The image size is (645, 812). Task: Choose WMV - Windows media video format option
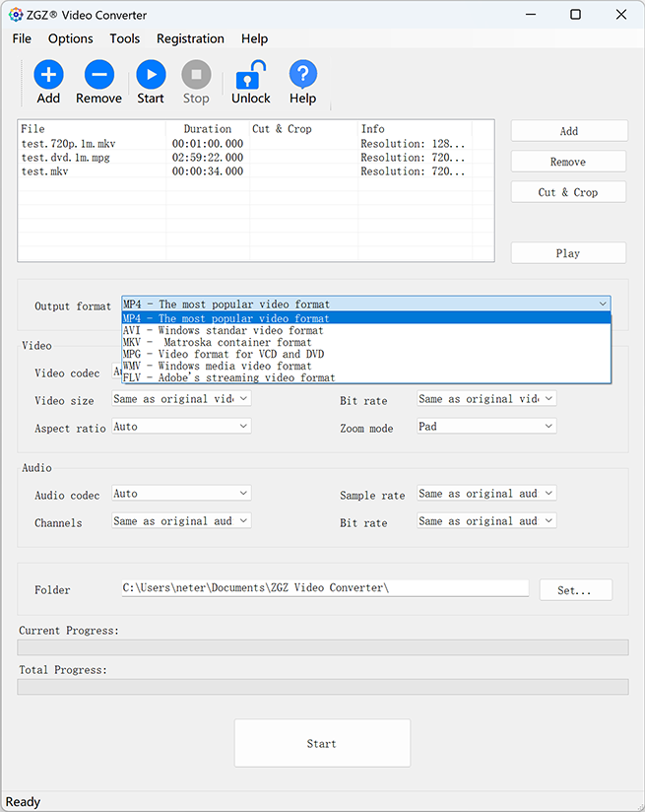(x=366, y=367)
